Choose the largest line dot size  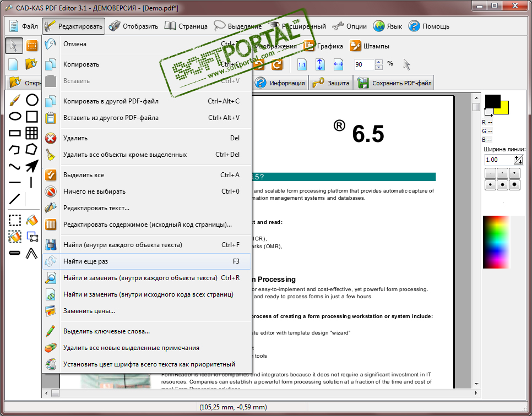tap(515, 185)
